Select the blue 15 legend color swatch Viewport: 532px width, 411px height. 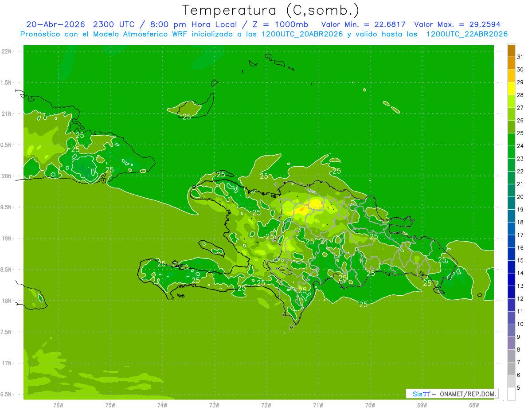point(511,266)
